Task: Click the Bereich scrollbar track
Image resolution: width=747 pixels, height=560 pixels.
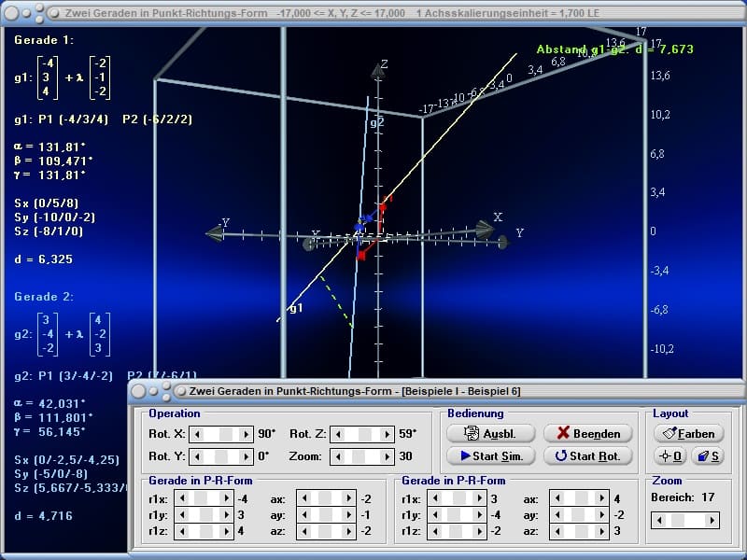Action: [686, 520]
